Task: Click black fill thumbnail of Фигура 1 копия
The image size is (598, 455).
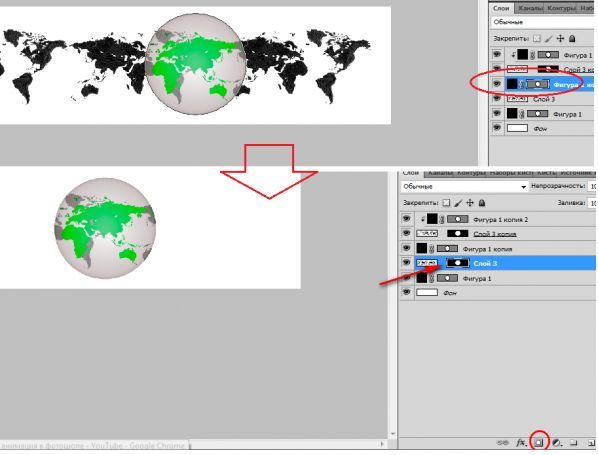Action: pyautogui.click(x=422, y=248)
